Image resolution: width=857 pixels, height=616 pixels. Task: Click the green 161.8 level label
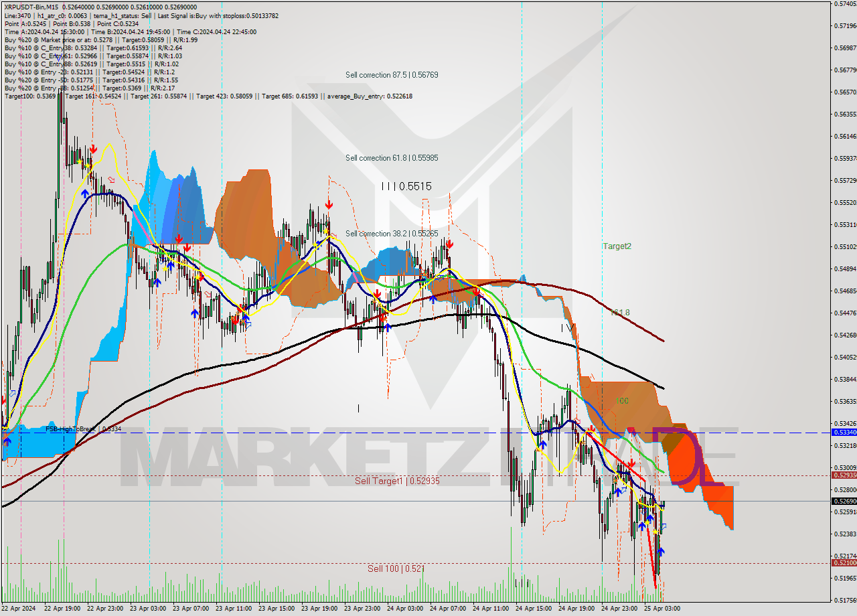click(621, 313)
